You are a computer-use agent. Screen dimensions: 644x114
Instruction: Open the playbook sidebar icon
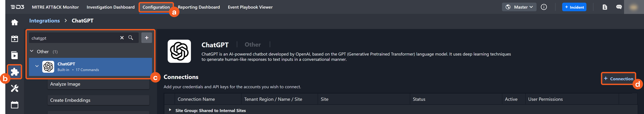coord(14,55)
